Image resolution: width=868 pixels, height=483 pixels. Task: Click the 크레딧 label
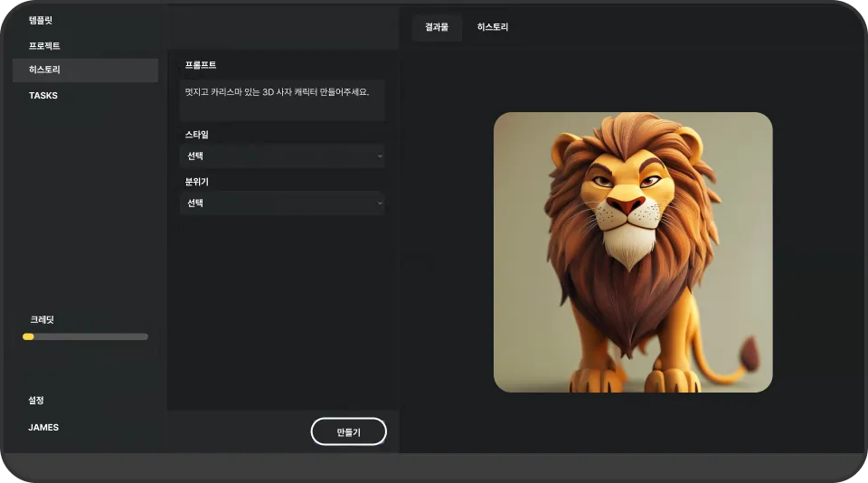point(42,319)
